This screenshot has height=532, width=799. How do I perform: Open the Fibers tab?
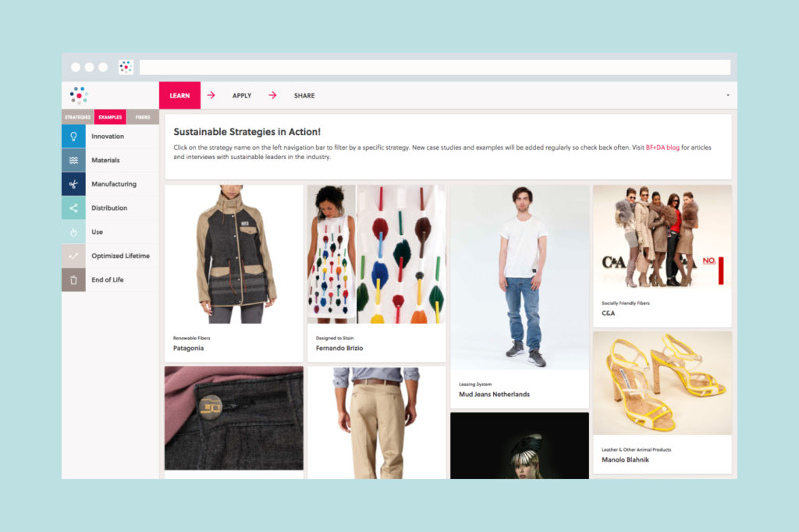pyautogui.click(x=143, y=117)
